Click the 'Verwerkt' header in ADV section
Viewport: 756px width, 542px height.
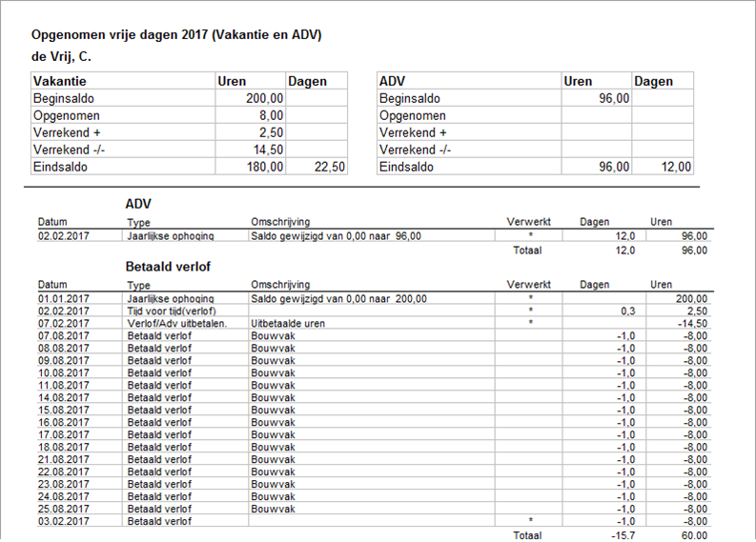[528, 222]
